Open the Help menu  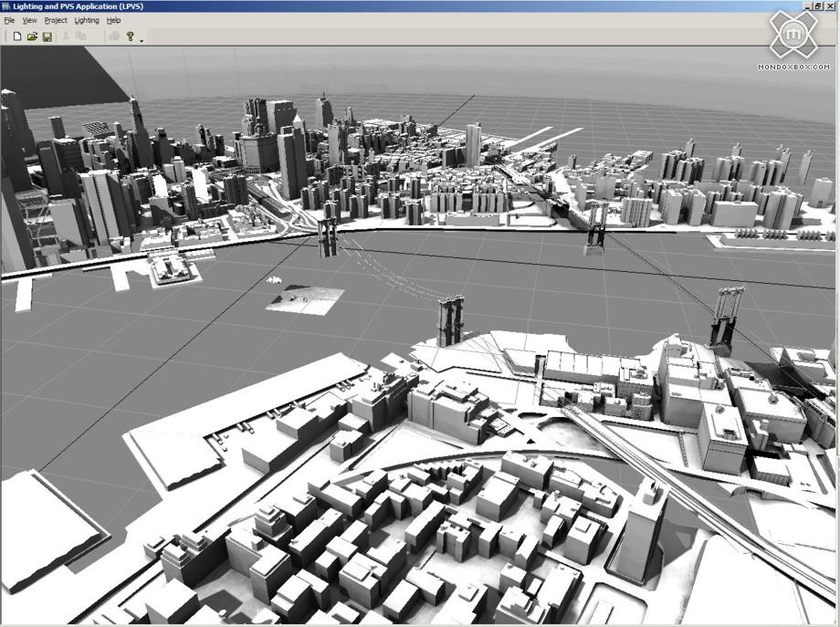coord(113,20)
